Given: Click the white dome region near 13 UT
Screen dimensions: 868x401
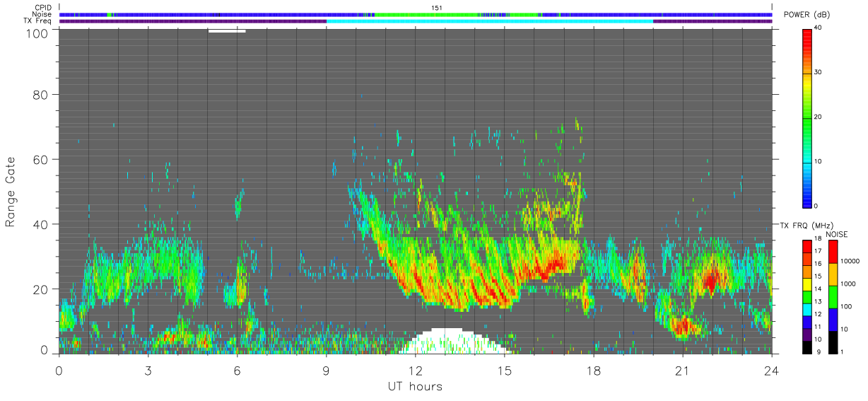Looking at the screenshot, I should [x=454, y=342].
